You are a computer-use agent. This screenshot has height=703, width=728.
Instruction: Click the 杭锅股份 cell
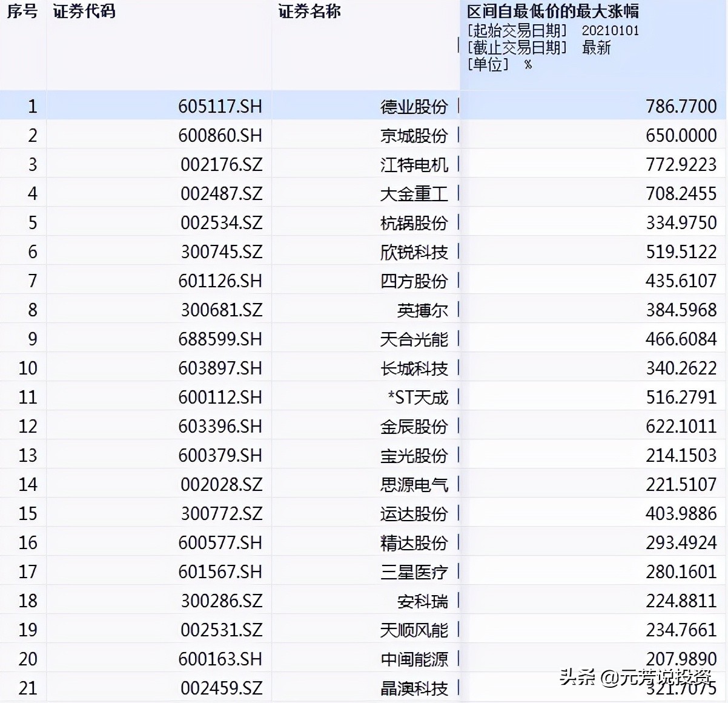click(414, 223)
